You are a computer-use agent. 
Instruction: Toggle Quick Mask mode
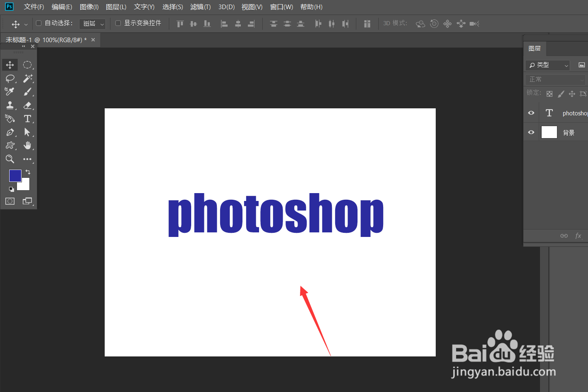[10, 201]
